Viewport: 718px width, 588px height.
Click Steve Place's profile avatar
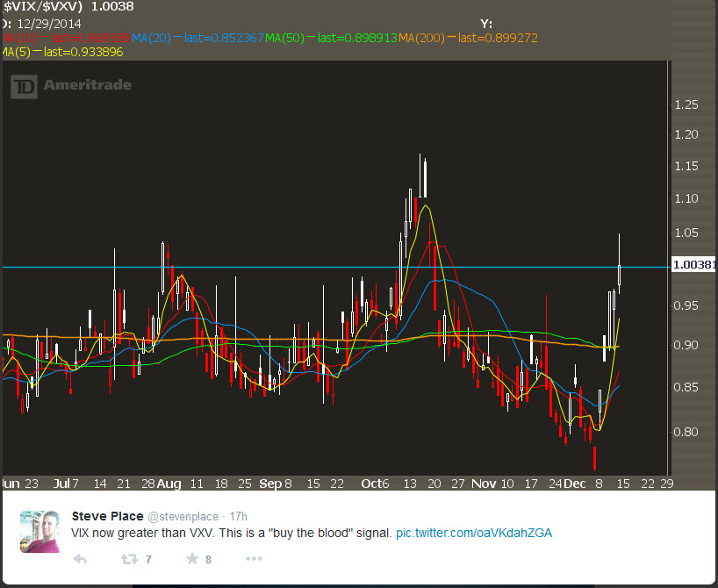click(39, 531)
